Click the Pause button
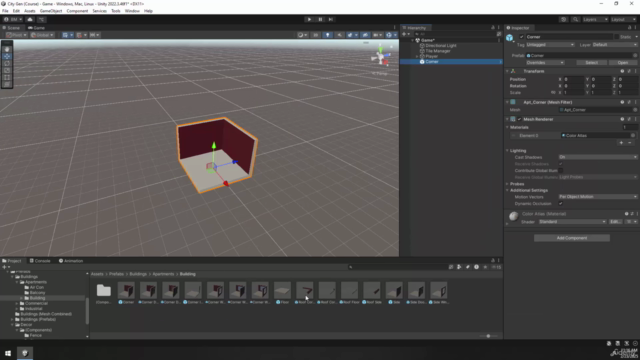 tap(320, 19)
